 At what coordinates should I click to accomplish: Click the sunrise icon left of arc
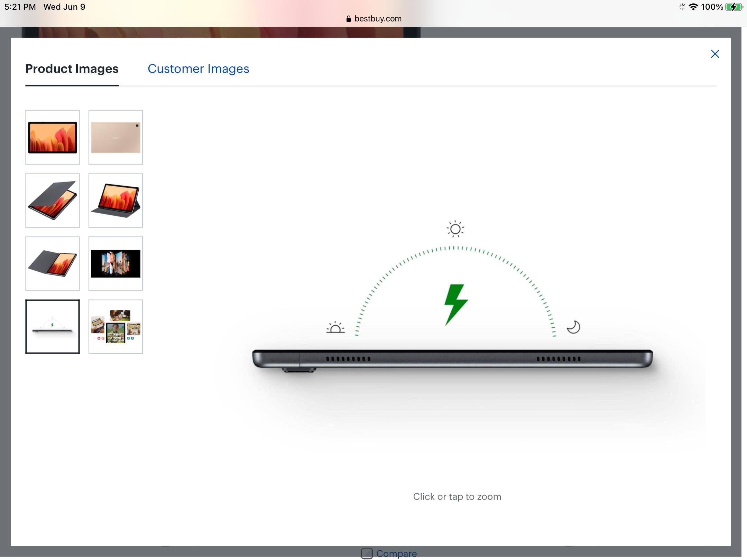click(335, 327)
